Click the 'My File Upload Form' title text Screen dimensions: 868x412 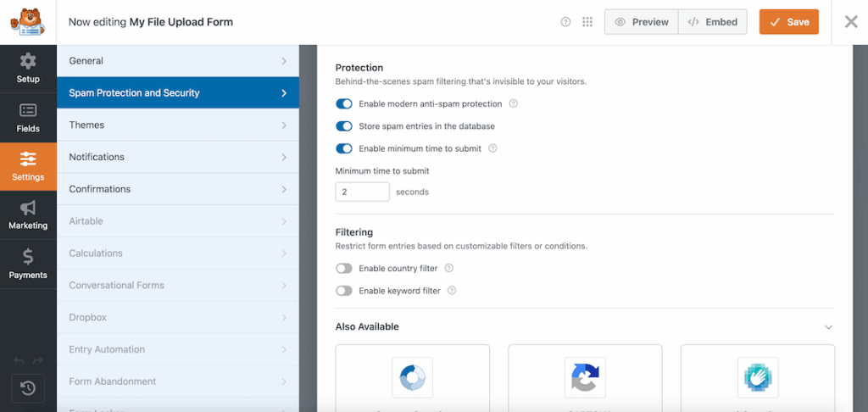pyautogui.click(x=181, y=22)
